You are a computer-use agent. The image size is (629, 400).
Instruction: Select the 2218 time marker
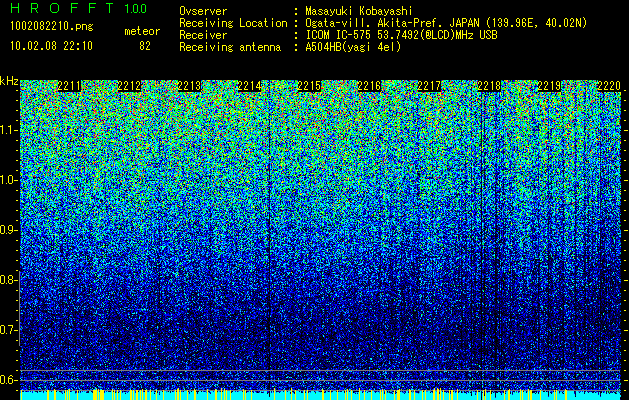(489, 86)
